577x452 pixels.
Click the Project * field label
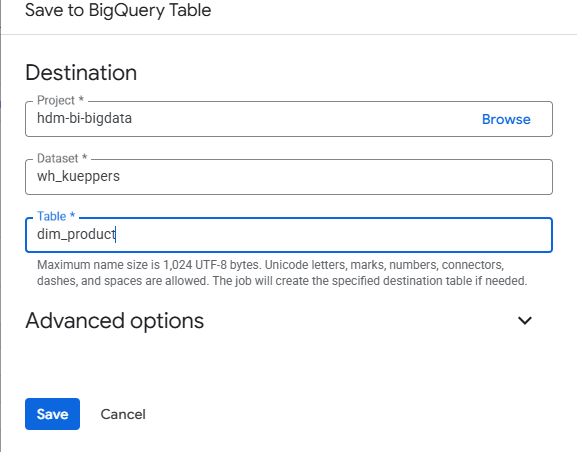(60, 100)
